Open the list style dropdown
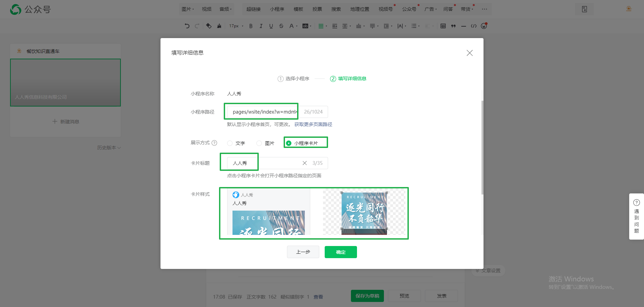Viewport: 644px width, 307px height. [416, 26]
